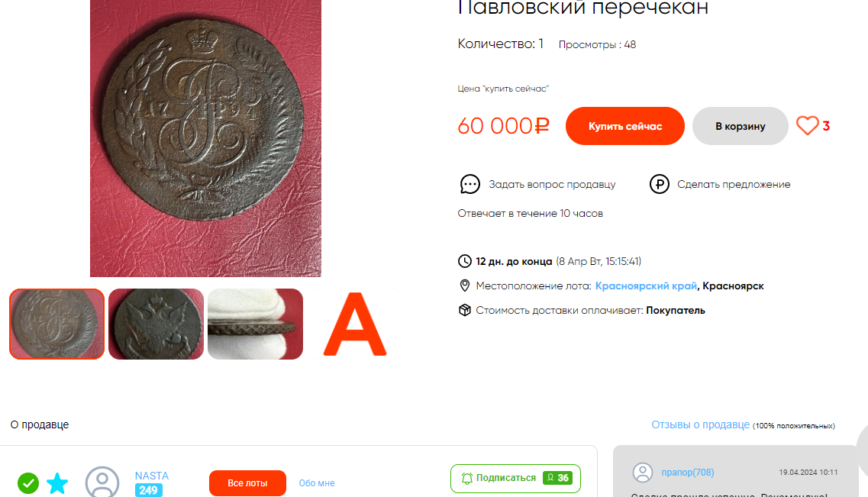
Task: Open NASTA seller avatar
Action: click(x=102, y=482)
